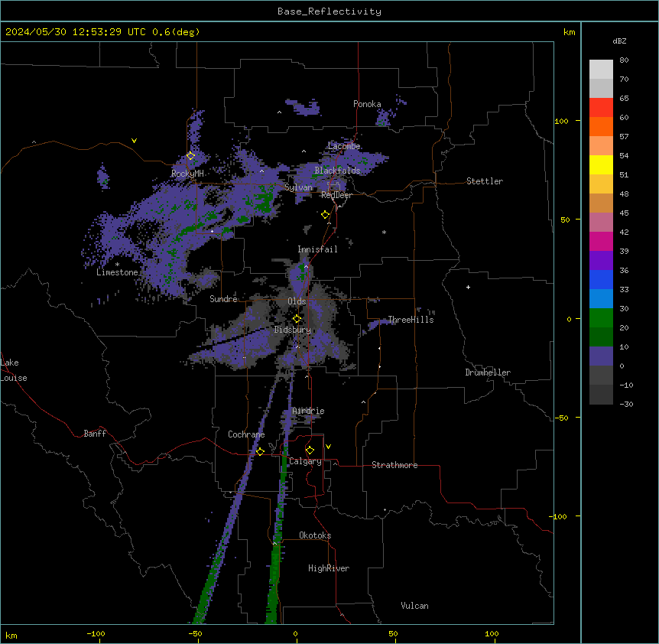Click the km unit label at top right
The image size is (659, 644).
click(x=570, y=32)
